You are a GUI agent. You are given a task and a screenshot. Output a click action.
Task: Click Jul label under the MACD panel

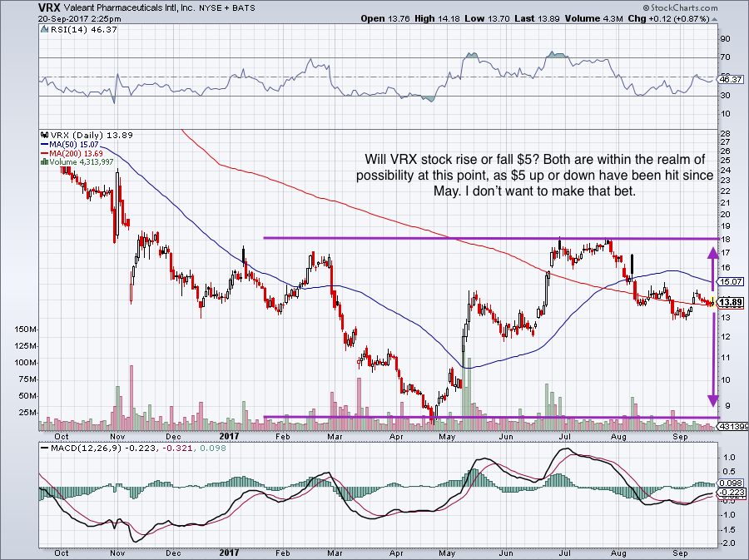point(565,553)
